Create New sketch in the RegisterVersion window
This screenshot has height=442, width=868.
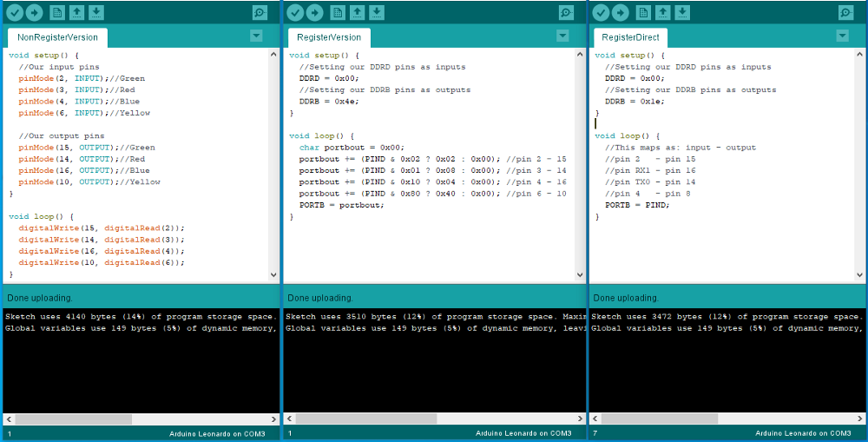click(338, 12)
